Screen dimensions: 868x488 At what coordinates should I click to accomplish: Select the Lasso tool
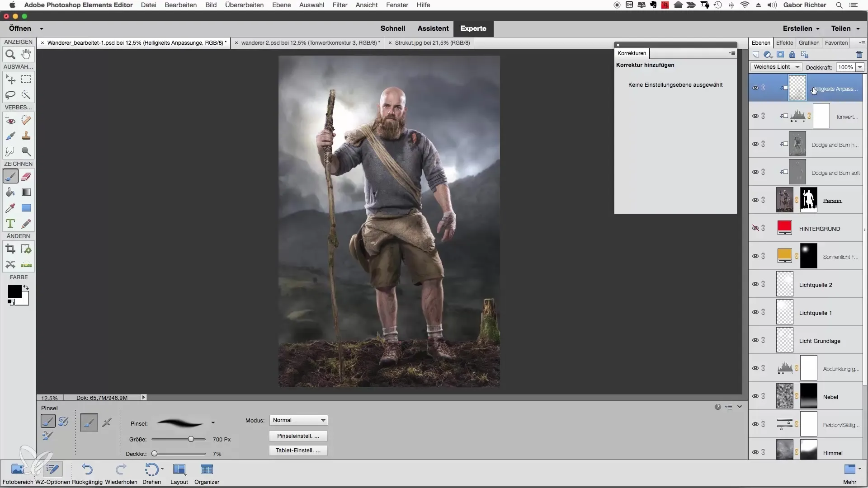point(10,95)
